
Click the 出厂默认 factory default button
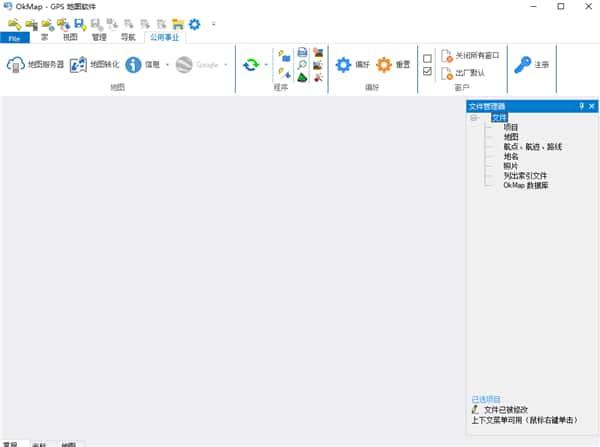tap(463, 73)
